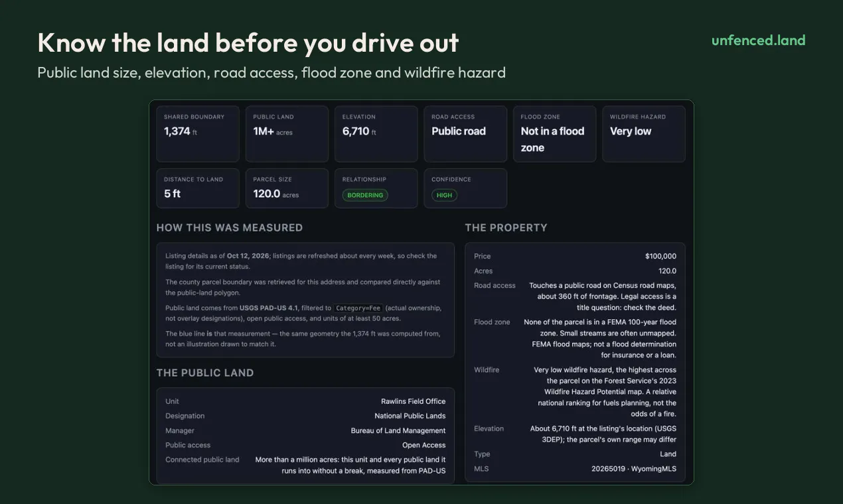Click the Category=Fee code snippet
The height and width of the screenshot is (504, 843).
tap(358, 308)
